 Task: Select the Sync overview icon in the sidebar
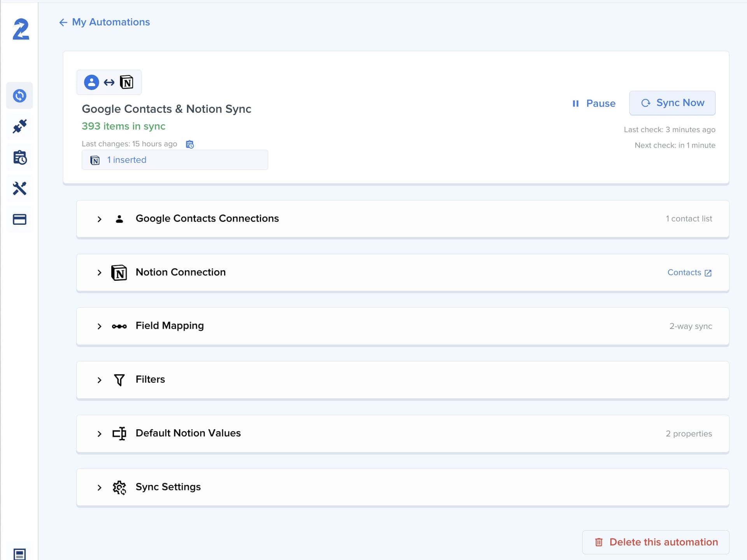pos(19,96)
